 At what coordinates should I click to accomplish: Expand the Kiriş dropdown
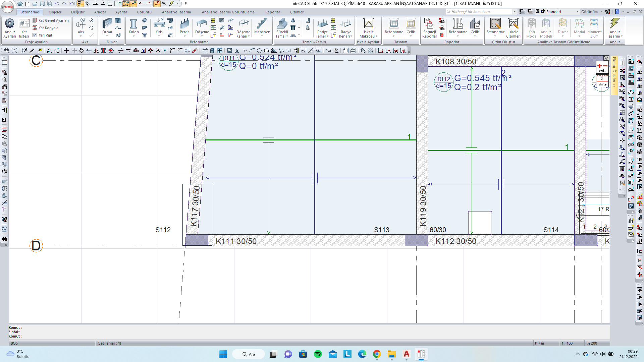(159, 36)
